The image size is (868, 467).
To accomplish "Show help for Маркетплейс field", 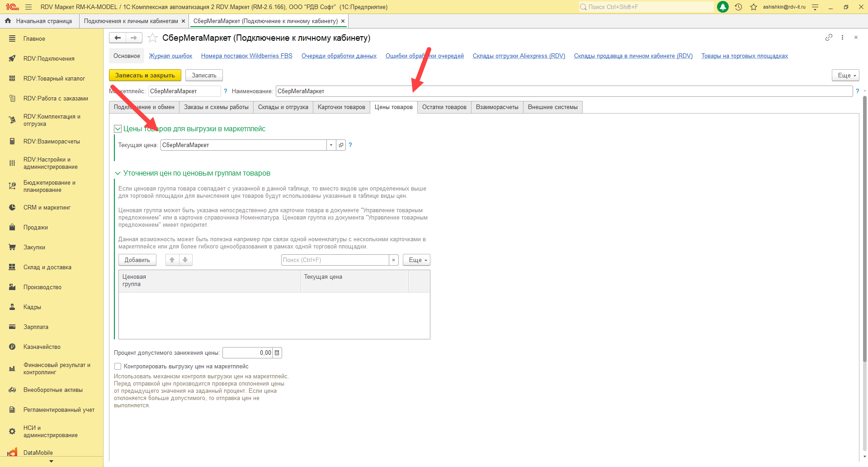I will point(225,91).
